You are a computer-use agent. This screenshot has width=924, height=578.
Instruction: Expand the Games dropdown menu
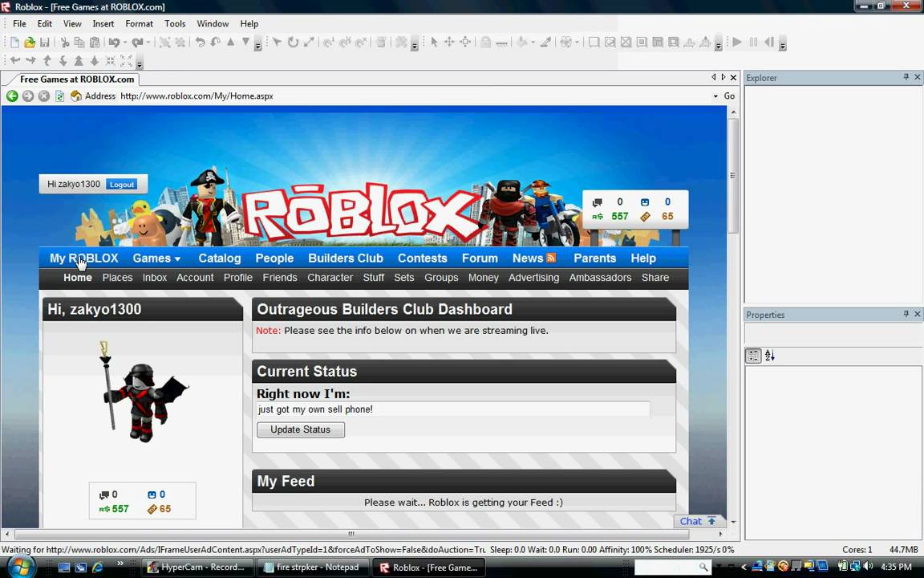tap(177, 259)
